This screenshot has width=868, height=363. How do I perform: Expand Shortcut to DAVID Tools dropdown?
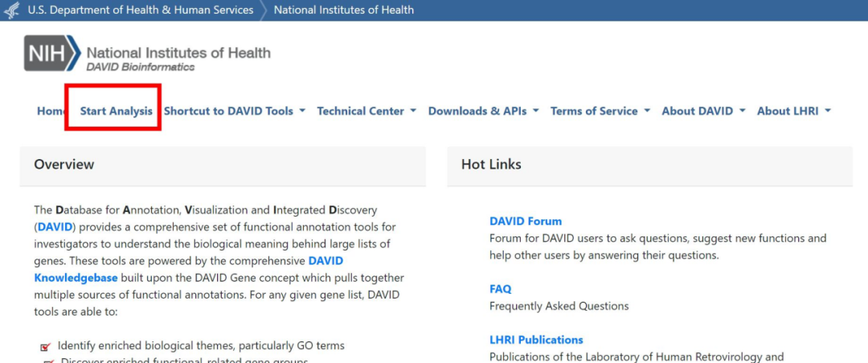[235, 111]
